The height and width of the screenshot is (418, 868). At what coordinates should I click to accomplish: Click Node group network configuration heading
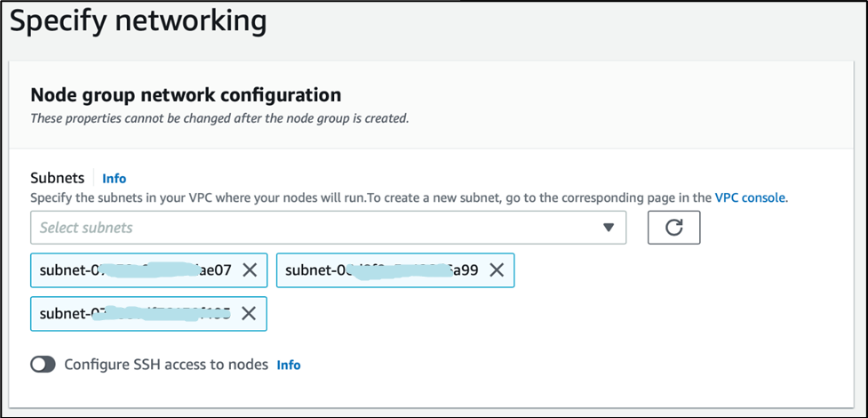pyautogui.click(x=186, y=94)
